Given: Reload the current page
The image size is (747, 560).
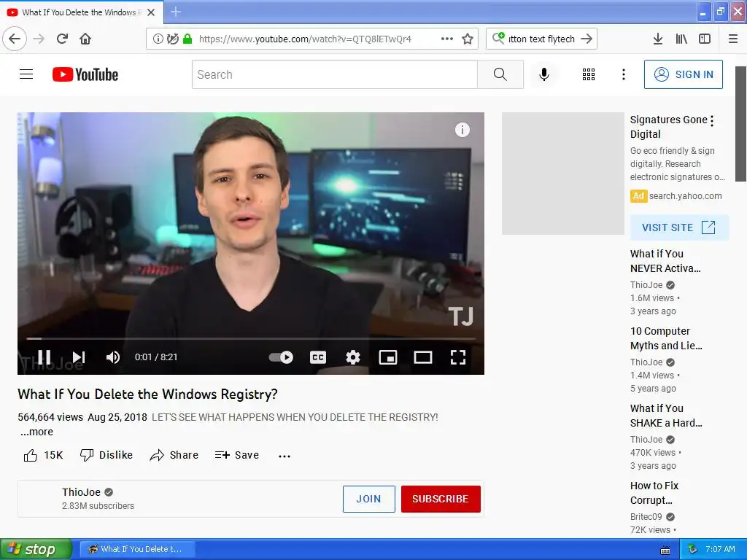Looking at the screenshot, I should [62, 39].
